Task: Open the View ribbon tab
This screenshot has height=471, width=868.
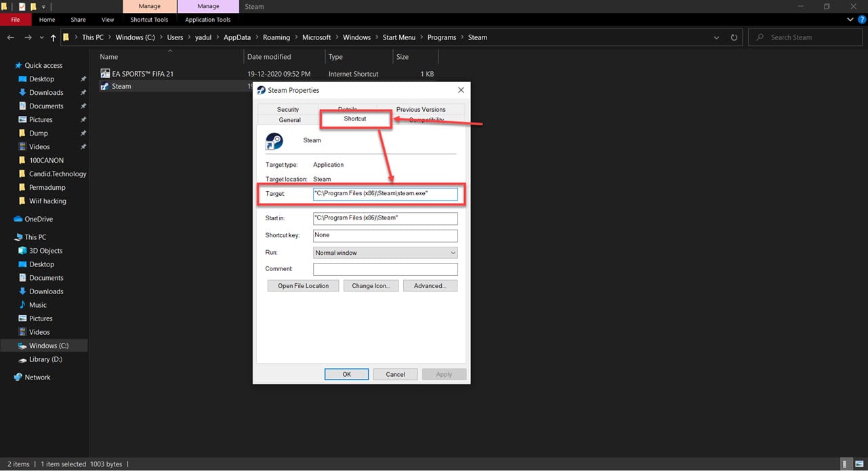Action: tap(107, 20)
